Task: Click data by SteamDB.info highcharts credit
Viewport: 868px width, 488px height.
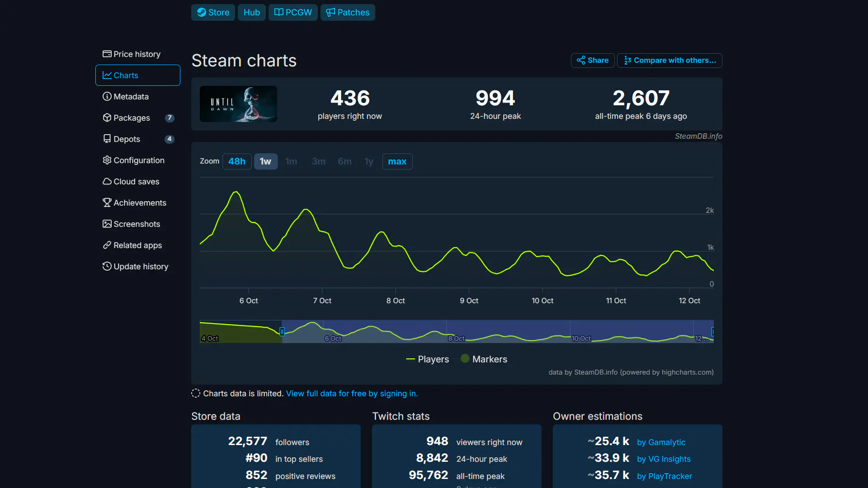Action: click(631, 372)
